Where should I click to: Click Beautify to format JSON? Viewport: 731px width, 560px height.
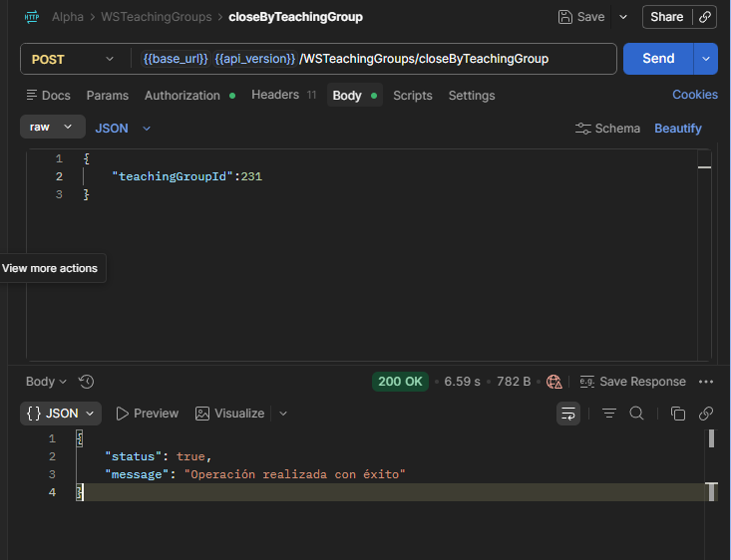coord(678,129)
